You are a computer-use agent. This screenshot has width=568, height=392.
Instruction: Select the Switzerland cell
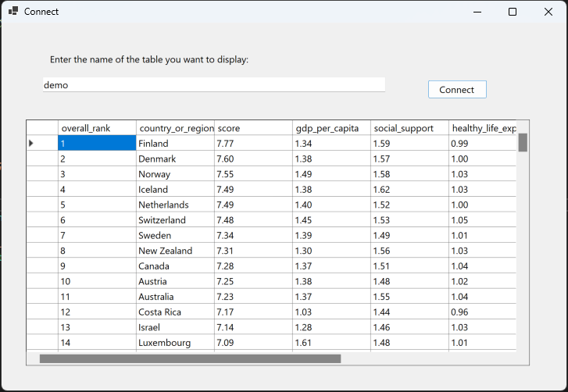[x=175, y=220]
